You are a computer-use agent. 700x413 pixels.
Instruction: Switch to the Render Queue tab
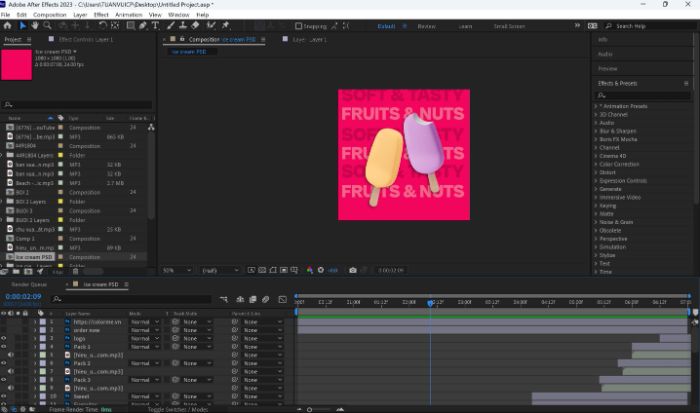coord(29,284)
